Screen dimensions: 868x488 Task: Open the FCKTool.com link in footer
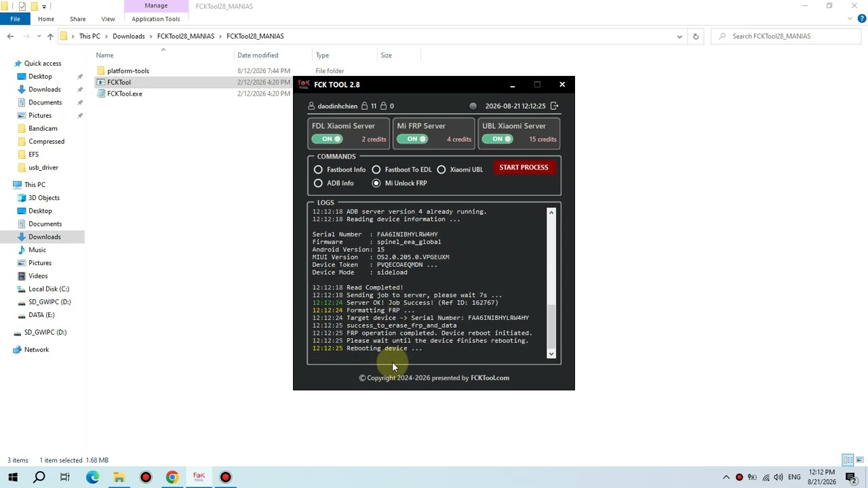pos(490,378)
